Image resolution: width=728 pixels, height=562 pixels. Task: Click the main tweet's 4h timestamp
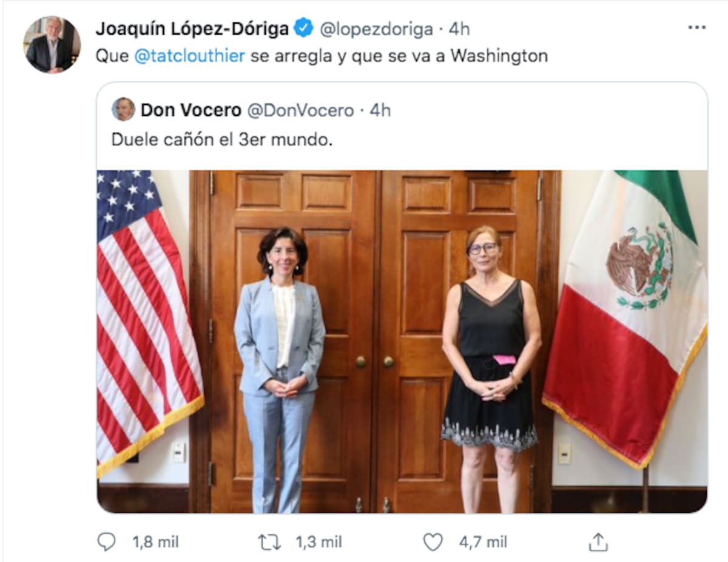pos(459,29)
